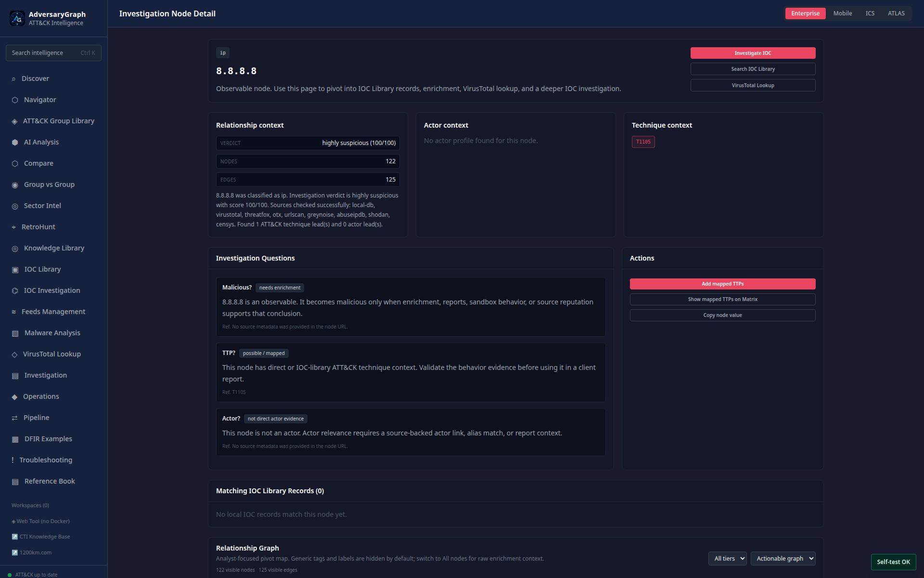Click the 1200km.com external link icon
924x578 pixels.
14,552
